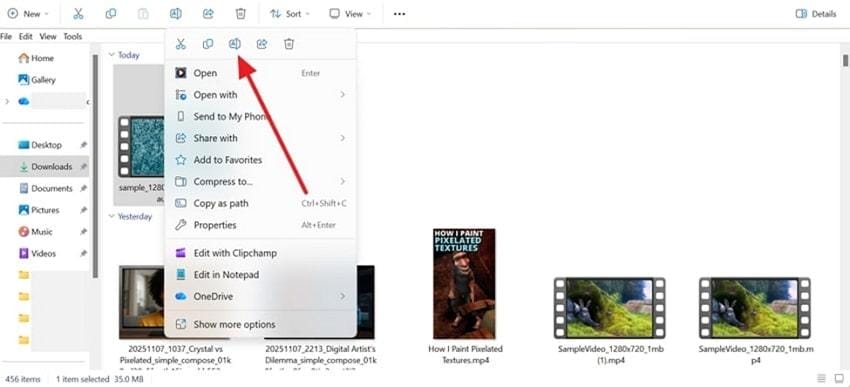
Task: Expand the OneDrive cloud node chevron
Action: coord(7,101)
